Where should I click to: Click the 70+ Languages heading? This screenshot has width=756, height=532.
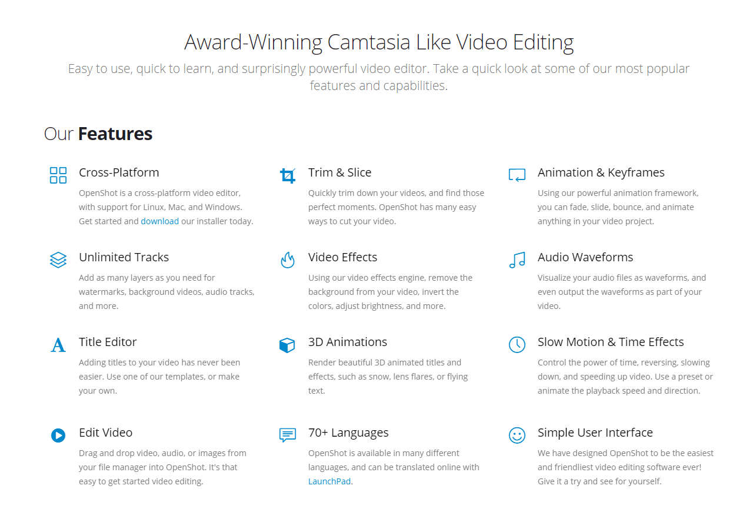click(x=348, y=433)
